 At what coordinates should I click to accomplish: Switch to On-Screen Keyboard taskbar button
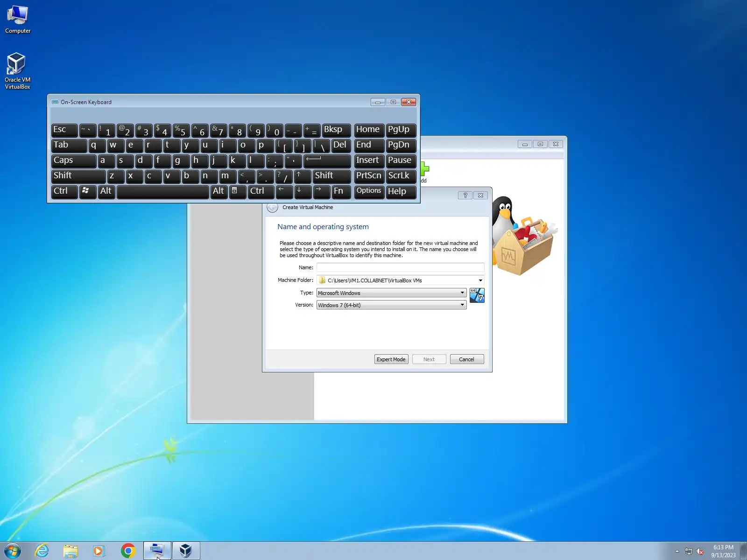[x=157, y=551]
